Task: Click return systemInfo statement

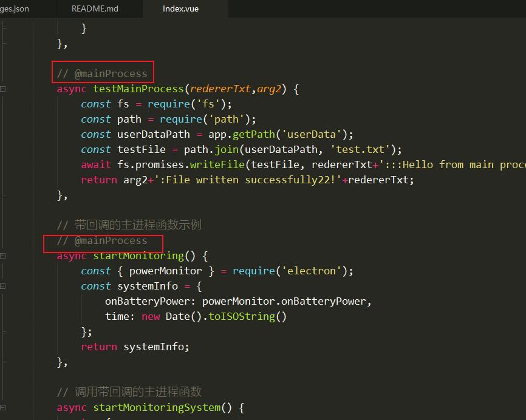Action: point(135,347)
